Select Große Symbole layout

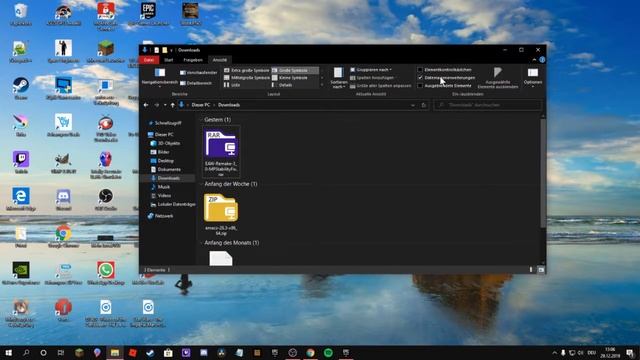295,70
